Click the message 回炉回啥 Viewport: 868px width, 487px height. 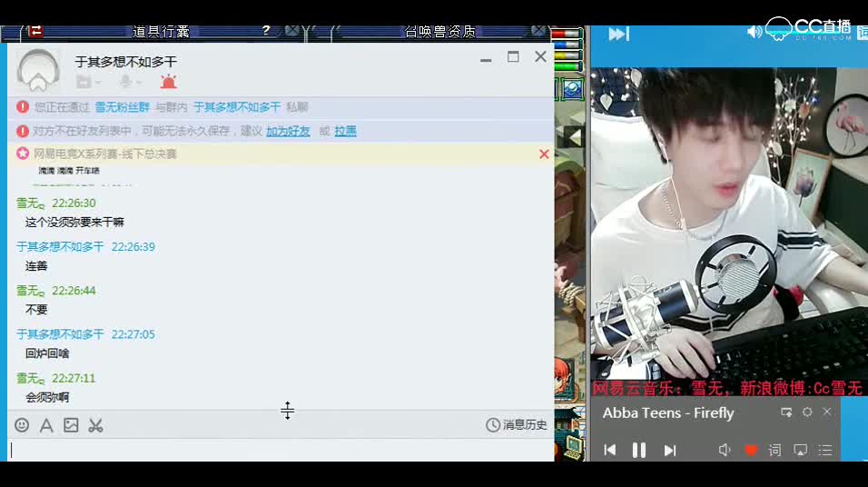coord(47,353)
